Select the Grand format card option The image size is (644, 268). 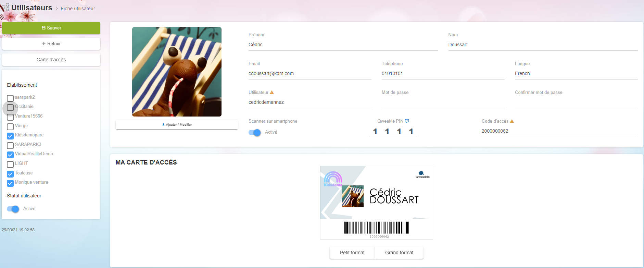tap(399, 253)
